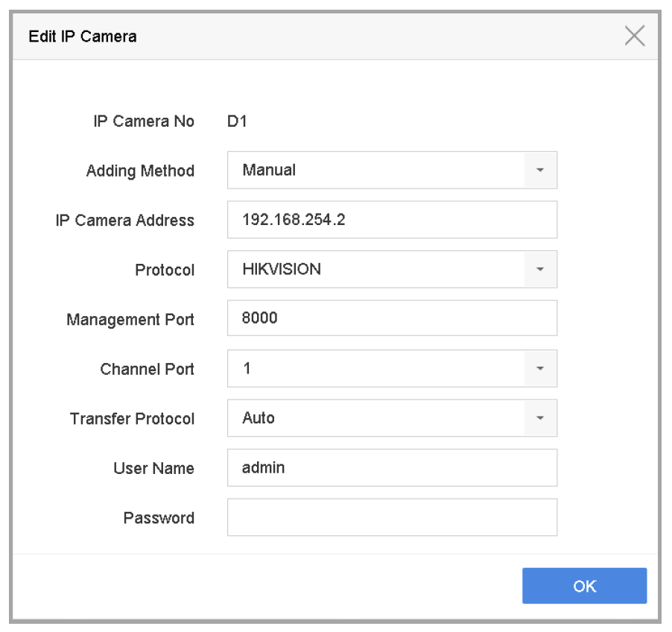Click the Edit IP Camera title text

[x=83, y=37]
